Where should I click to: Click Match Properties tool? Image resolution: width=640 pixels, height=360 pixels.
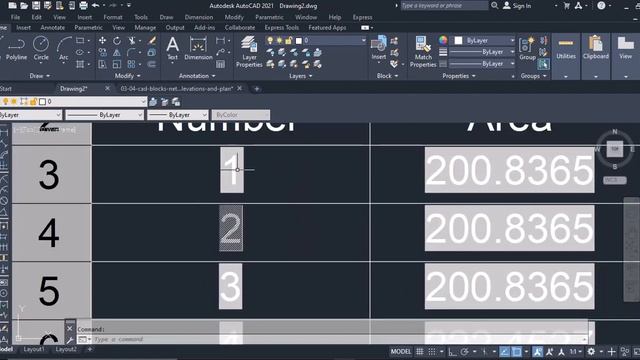(x=423, y=51)
